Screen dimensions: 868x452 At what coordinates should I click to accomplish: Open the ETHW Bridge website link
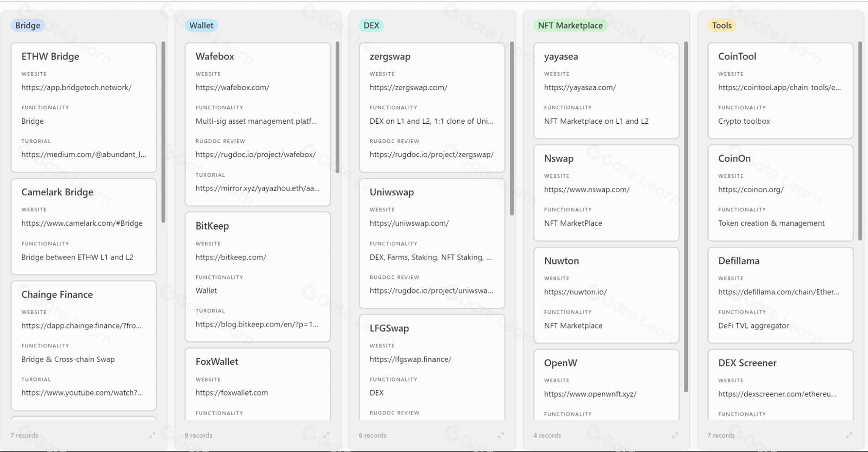tap(76, 87)
